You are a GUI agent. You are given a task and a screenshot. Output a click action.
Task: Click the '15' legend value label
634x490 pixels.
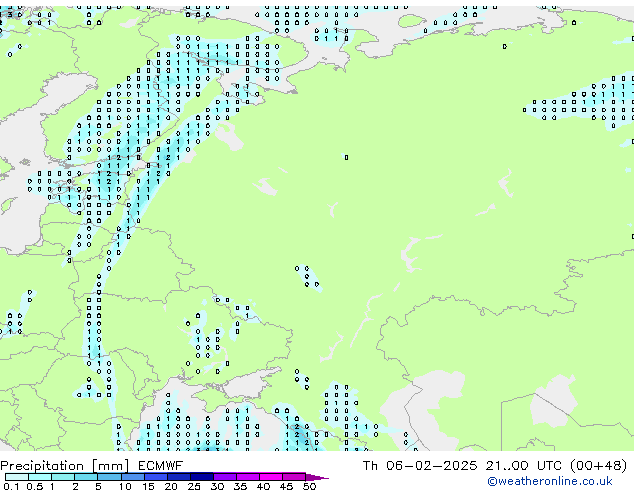pyautogui.click(x=148, y=486)
